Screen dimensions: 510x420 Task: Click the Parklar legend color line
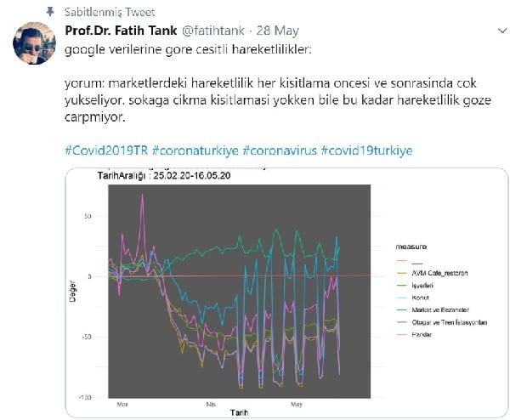(x=403, y=334)
